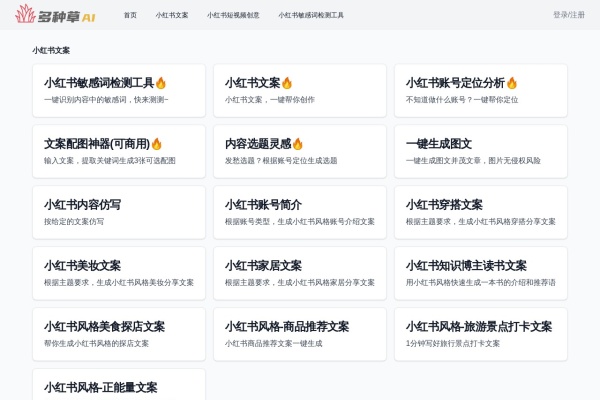The image size is (600, 400).
Task: Open 首页 in the top navigation
Action: coord(130,15)
